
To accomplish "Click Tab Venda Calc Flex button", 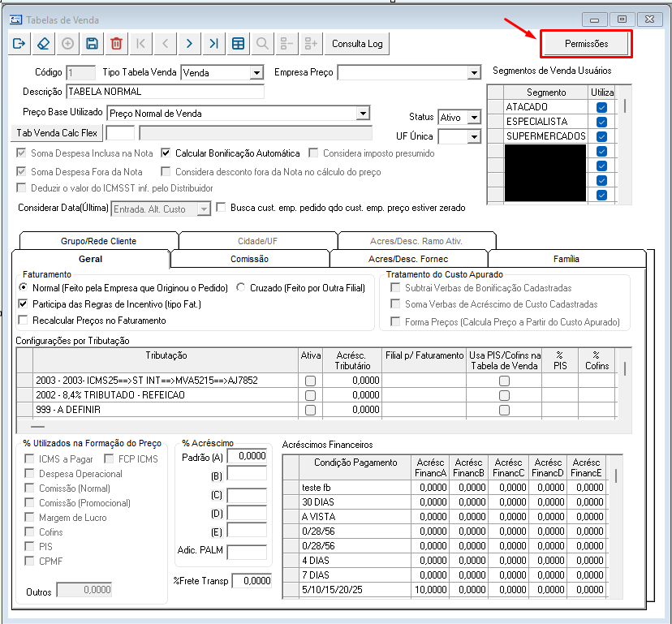I will pos(57,133).
